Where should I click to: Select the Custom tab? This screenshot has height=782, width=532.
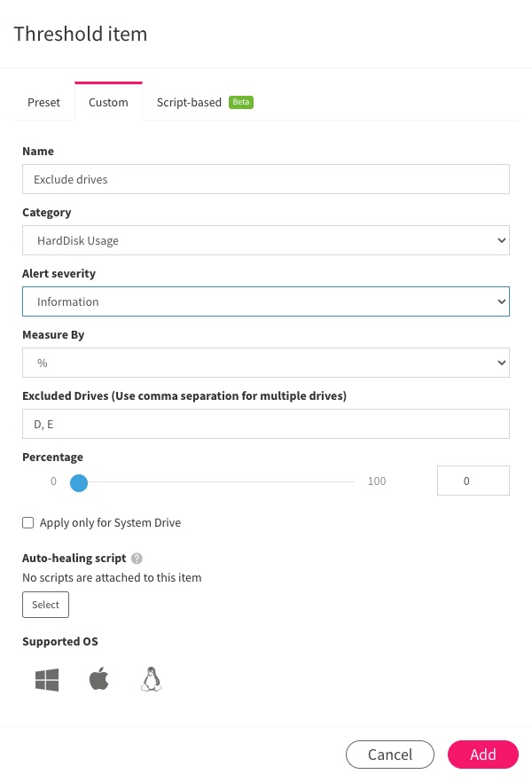pos(108,102)
